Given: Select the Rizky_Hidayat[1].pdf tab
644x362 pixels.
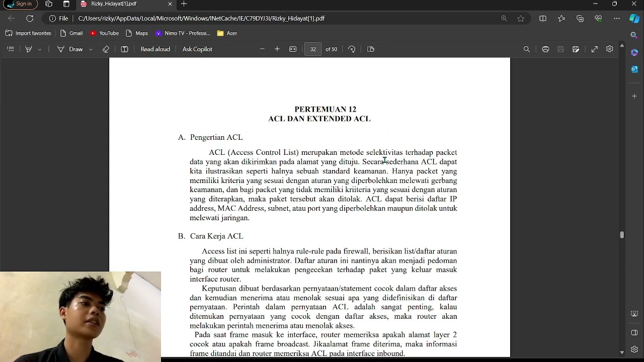Looking at the screenshot, I should point(126,4).
